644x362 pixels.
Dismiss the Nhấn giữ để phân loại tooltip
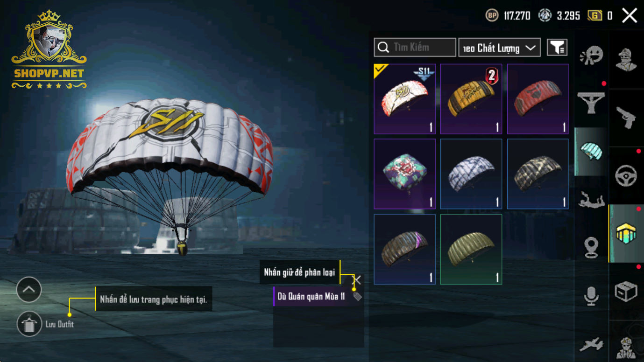tap(357, 279)
